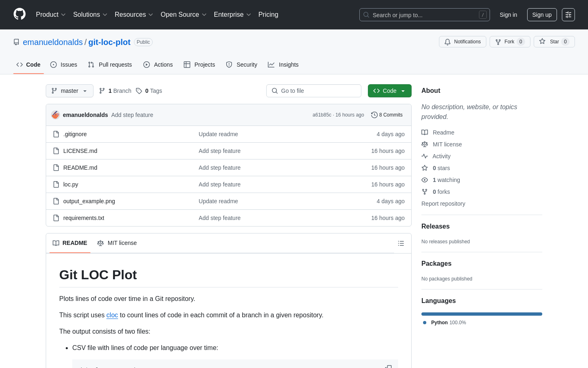Switch to the Actions tab
The width and height of the screenshot is (588, 368).
[158, 65]
